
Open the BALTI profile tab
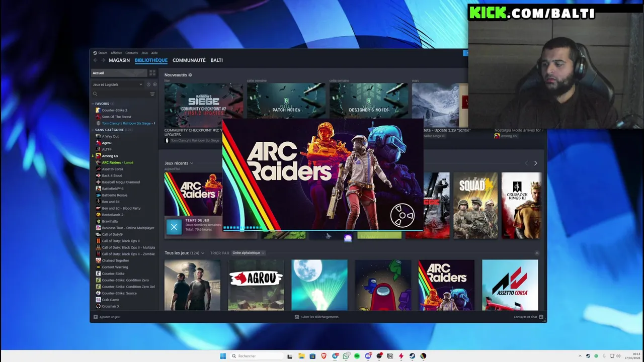coord(216,60)
